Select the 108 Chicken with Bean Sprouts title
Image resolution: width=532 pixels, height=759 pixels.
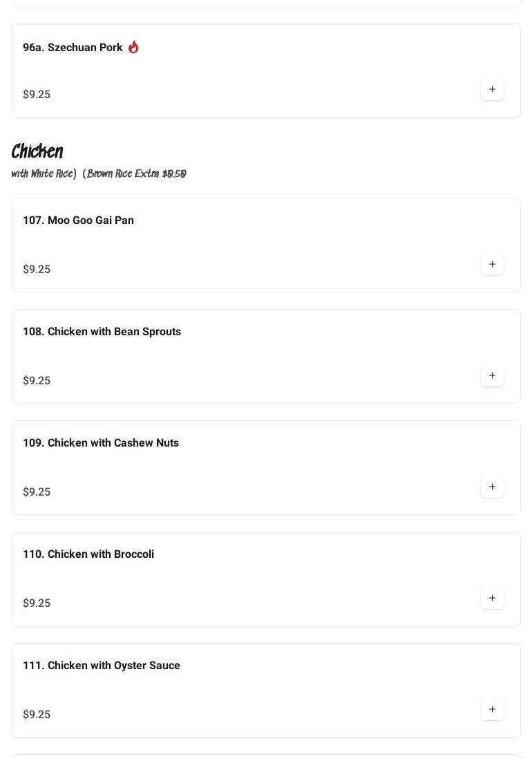coord(102,332)
